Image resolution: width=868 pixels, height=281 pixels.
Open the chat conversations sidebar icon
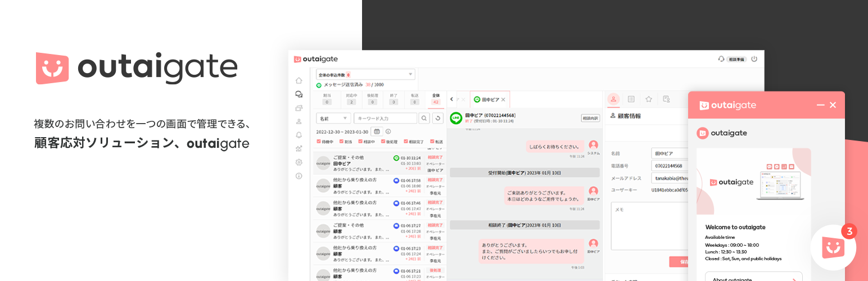[299, 94]
